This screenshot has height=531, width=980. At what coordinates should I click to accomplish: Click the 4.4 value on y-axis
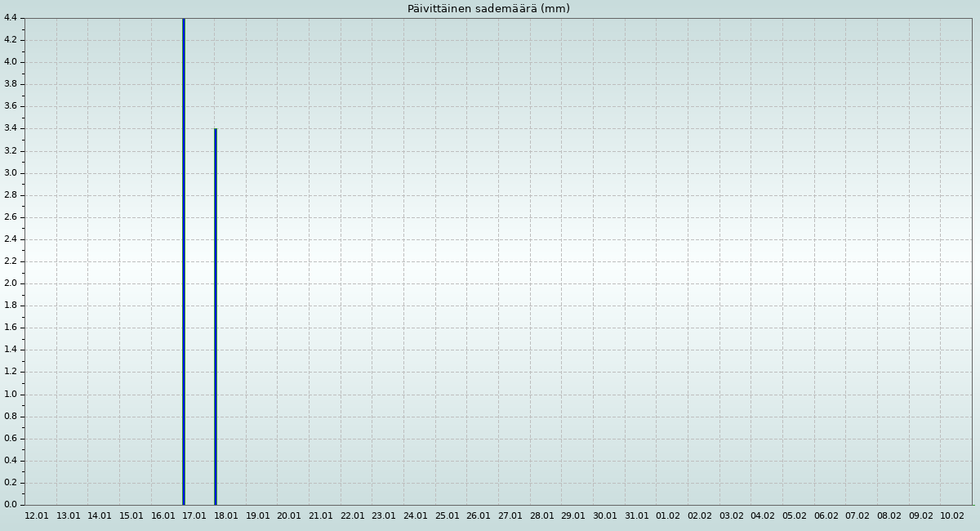pyautogui.click(x=11, y=18)
